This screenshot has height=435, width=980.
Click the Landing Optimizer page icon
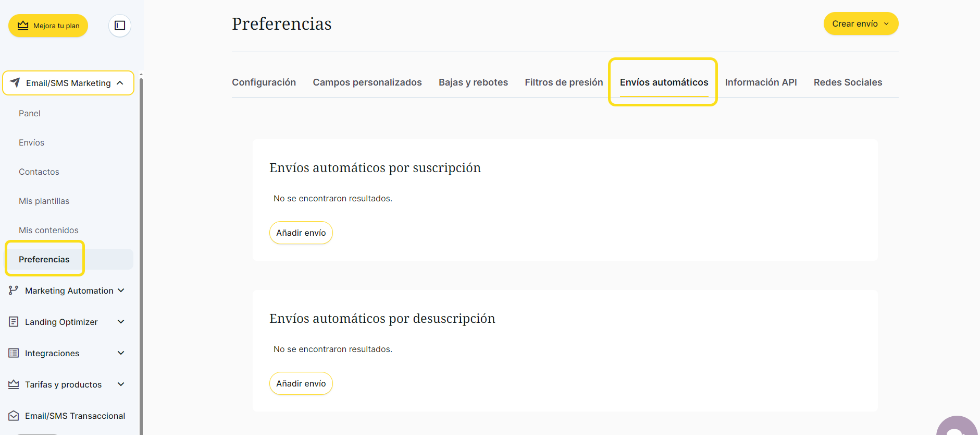14,322
